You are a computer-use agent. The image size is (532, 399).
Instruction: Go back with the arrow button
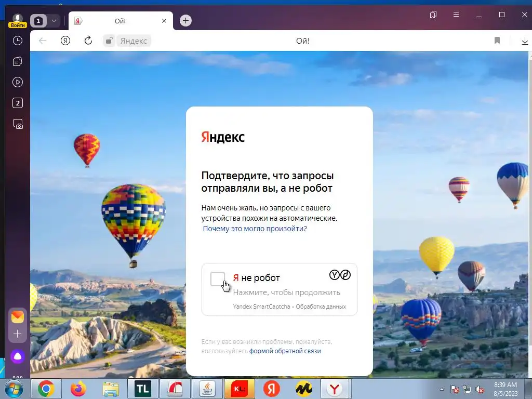pos(43,41)
